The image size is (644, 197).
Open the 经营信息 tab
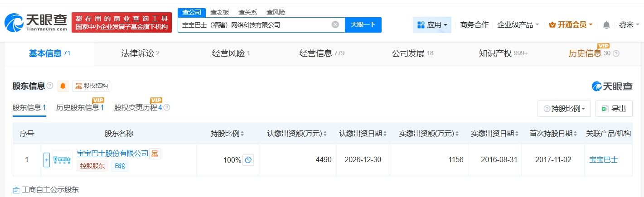tap(322, 53)
